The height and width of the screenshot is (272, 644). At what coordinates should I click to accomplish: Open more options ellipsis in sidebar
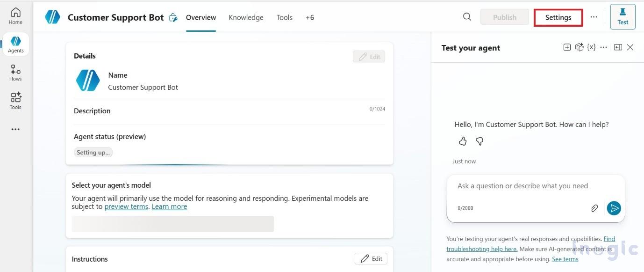pos(15,130)
